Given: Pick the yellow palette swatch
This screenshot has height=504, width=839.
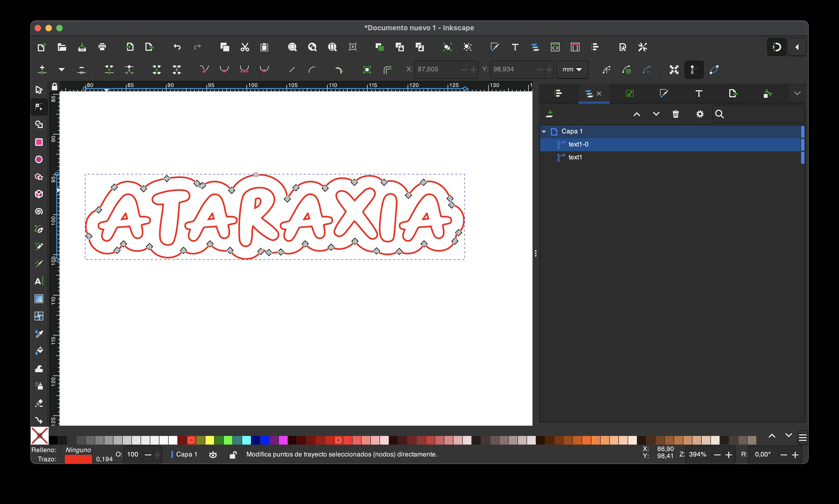Looking at the screenshot, I should [210, 440].
